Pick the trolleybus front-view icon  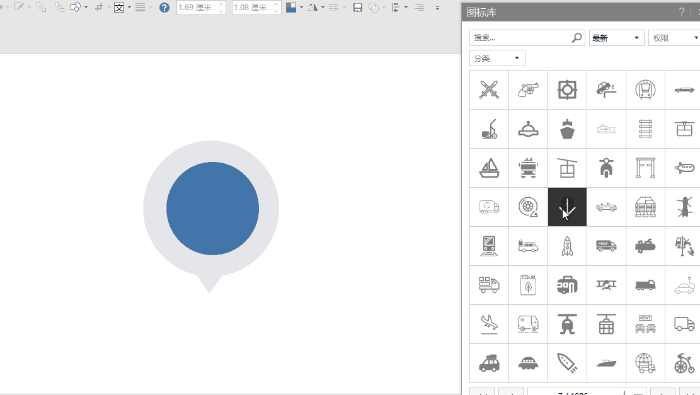click(x=528, y=168)
